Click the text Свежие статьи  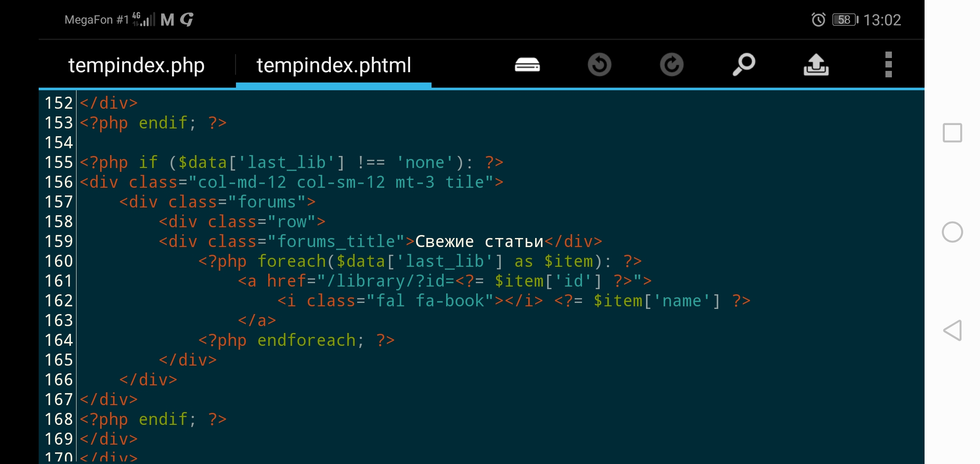click(x=479, y=241)
